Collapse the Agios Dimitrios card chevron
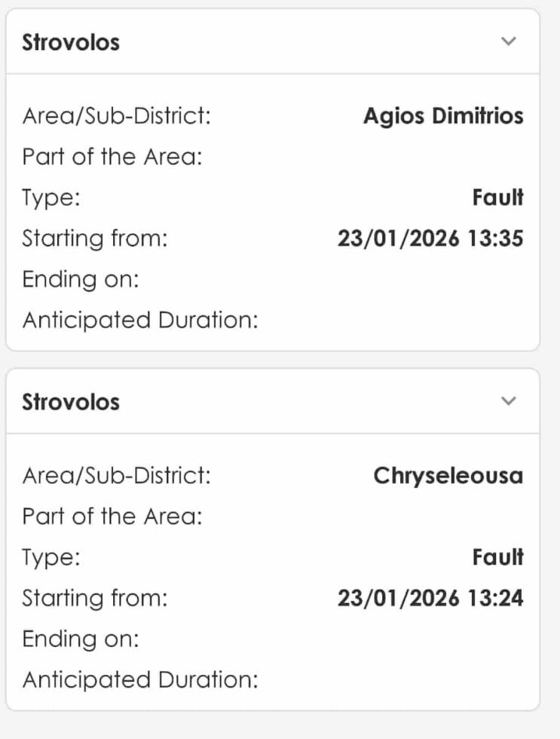This screenshot has width=560, height=739. pos(510,41)
